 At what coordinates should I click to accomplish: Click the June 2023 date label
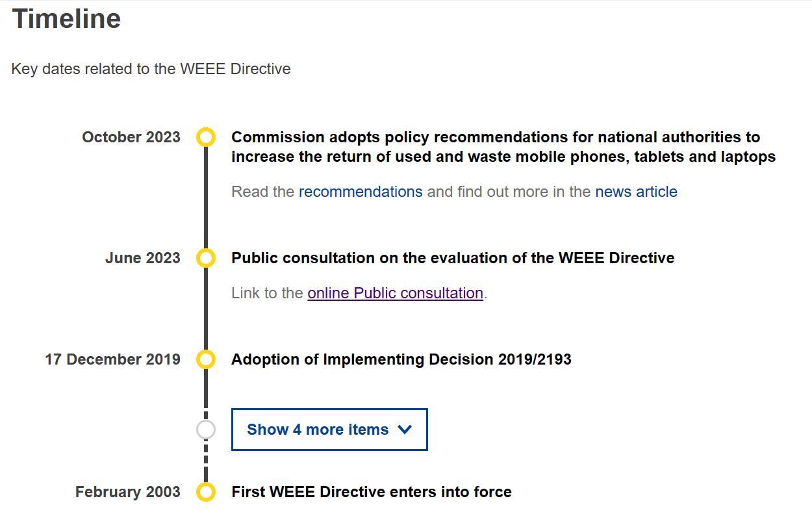pos(143,258)
